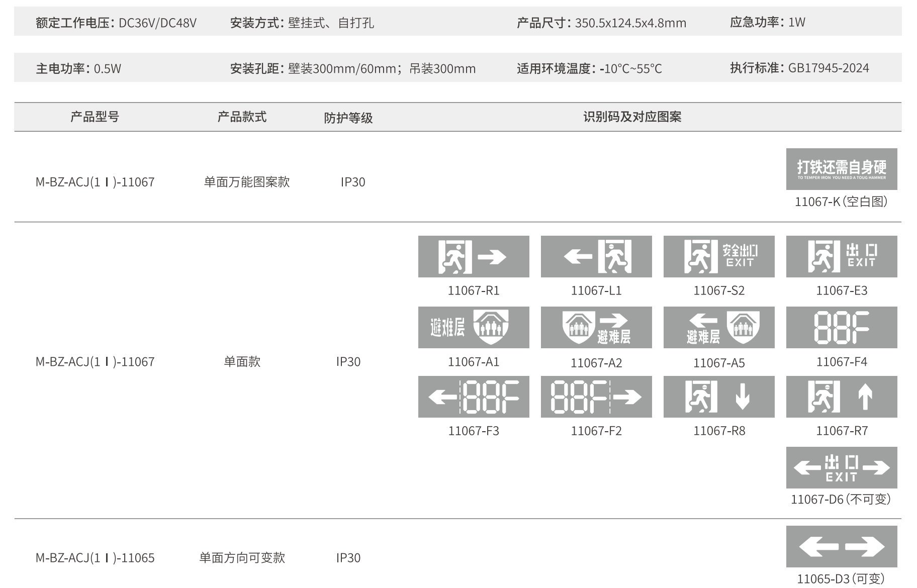Click the label 11067-A2

click(x=596, y=363)
